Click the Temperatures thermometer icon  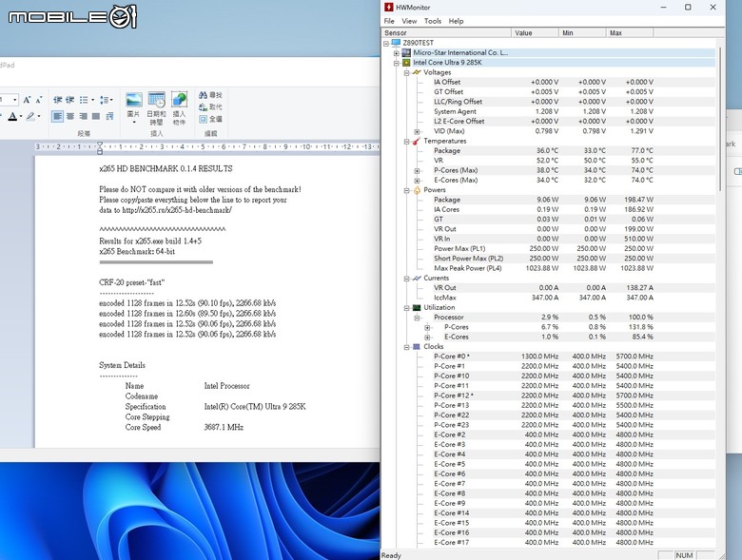(x=417, y=141)
